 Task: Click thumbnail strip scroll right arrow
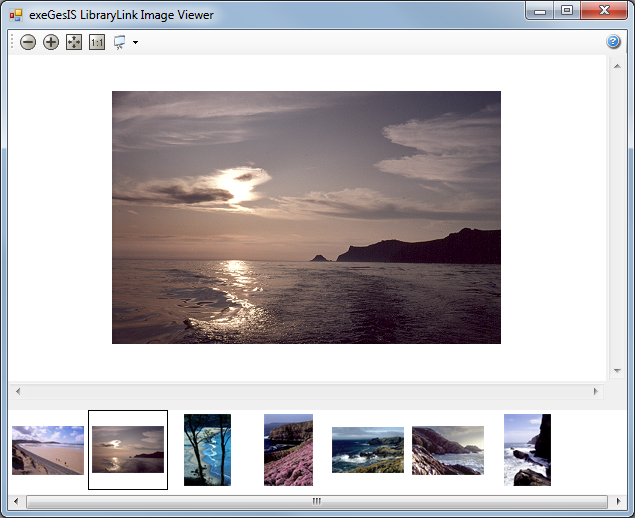pyautogui.click(x=618, y=501)
